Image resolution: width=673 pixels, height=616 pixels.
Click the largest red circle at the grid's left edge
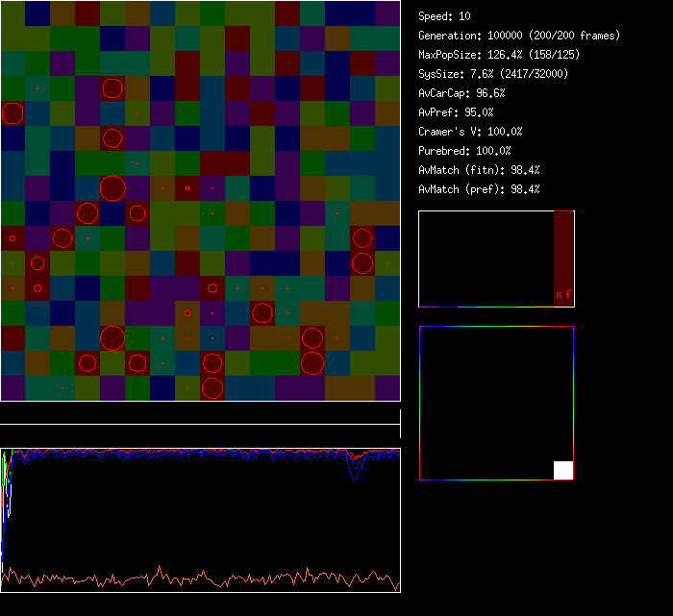click(x=12, y=113)
